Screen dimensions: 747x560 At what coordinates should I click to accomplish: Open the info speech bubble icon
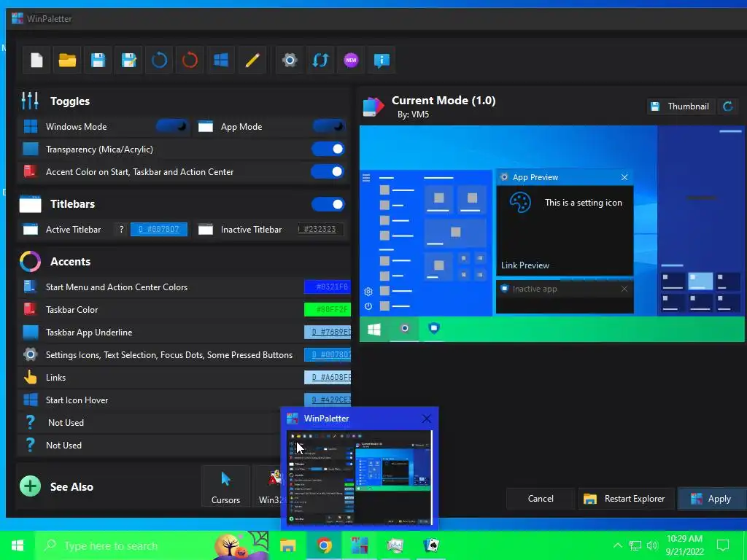pos(382,60)
